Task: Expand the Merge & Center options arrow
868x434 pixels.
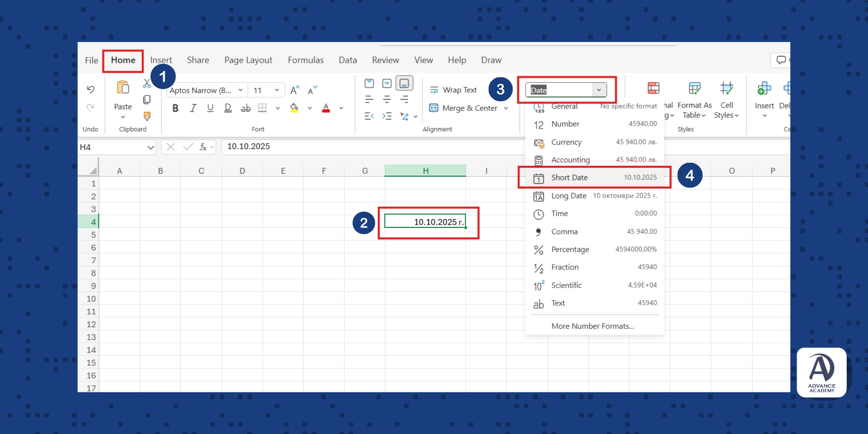Action: click(506, 108)
